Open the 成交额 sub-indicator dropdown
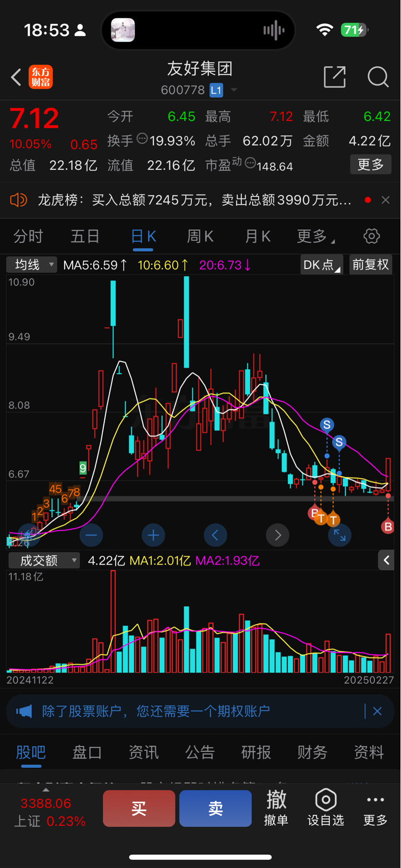 (x=44, y=560)
